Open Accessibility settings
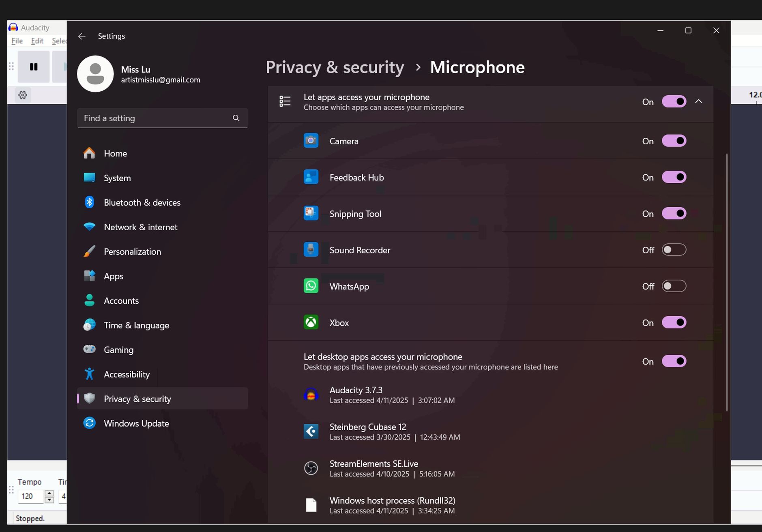 click(162, 374)
